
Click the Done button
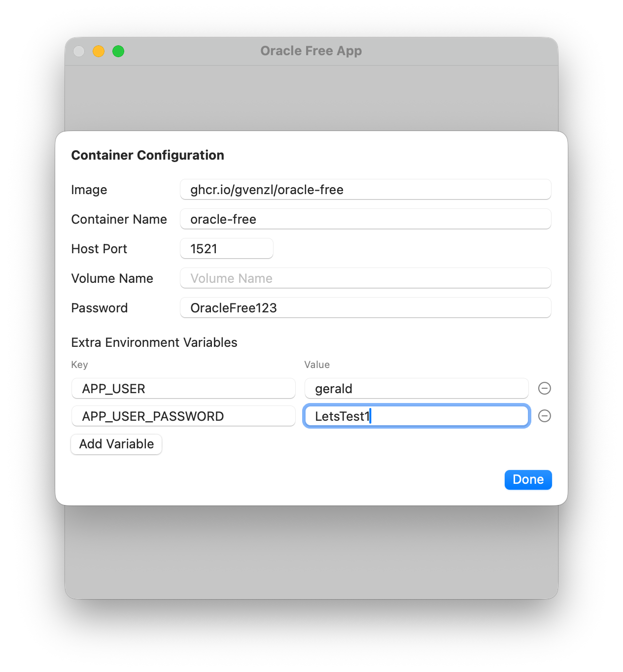(528, 479)
